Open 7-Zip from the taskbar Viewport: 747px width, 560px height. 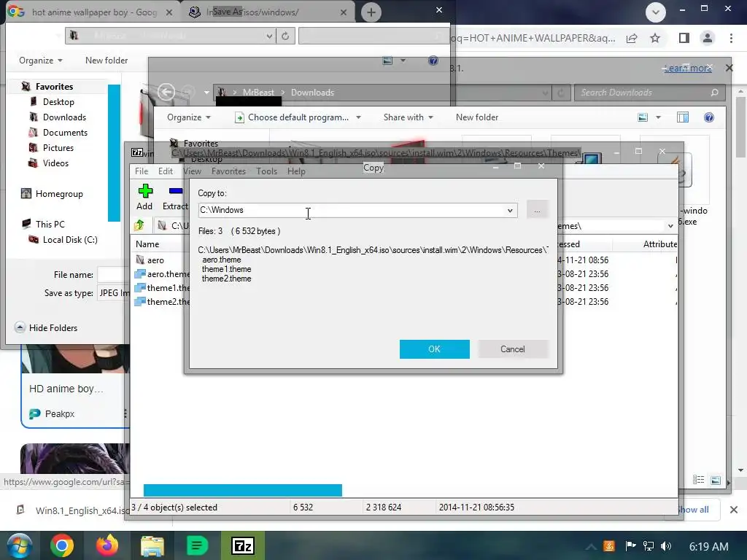tap(243, 545)
